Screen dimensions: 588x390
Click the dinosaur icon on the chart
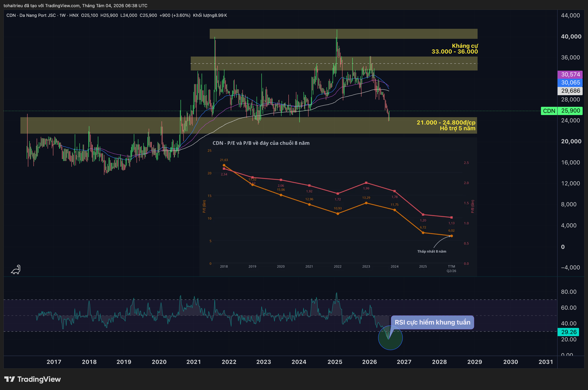[x=16, y=269]
